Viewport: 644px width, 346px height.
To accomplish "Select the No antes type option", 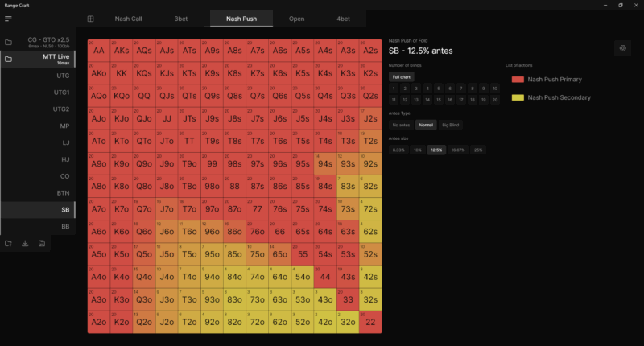I will pos(400,125).
